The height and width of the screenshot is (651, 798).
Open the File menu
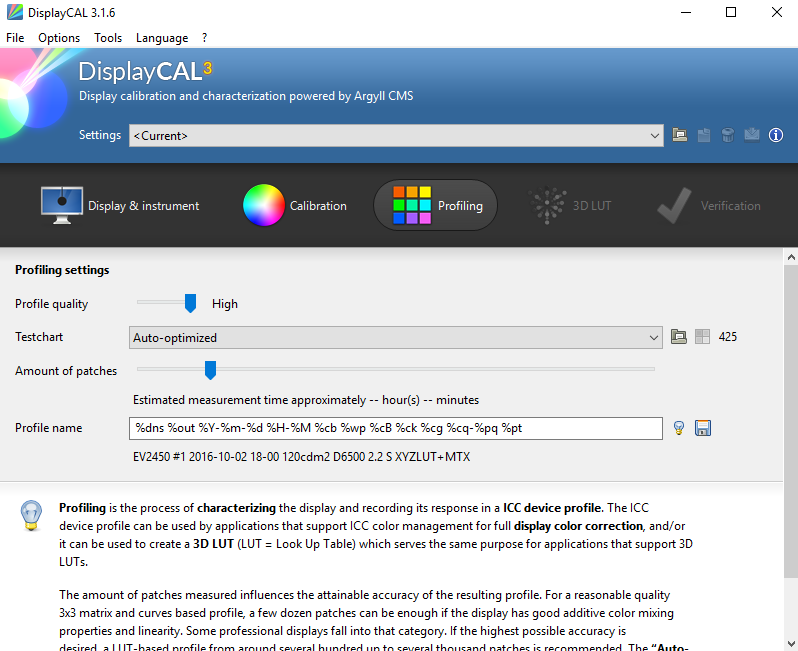(x=15, y=38)
